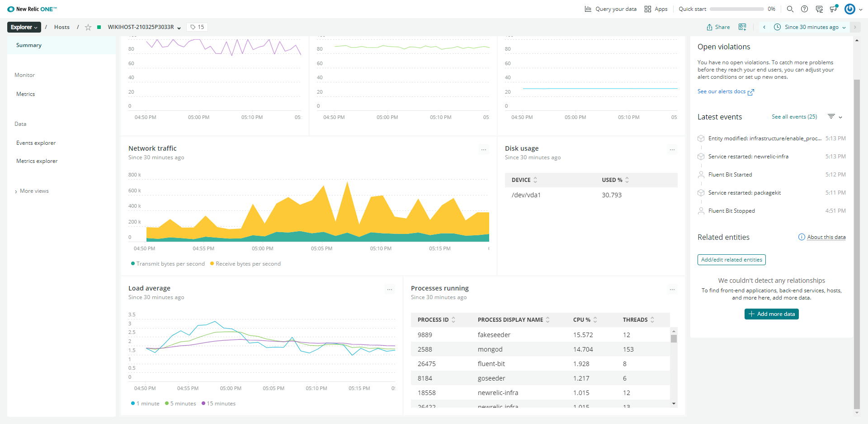This screenshot has height=424, width=868.
Task: Click the New Relic ONE logo
Action: 32,9
